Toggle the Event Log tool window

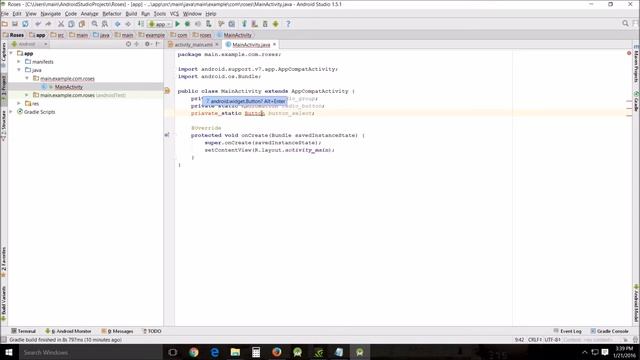[x=568, y=331]
